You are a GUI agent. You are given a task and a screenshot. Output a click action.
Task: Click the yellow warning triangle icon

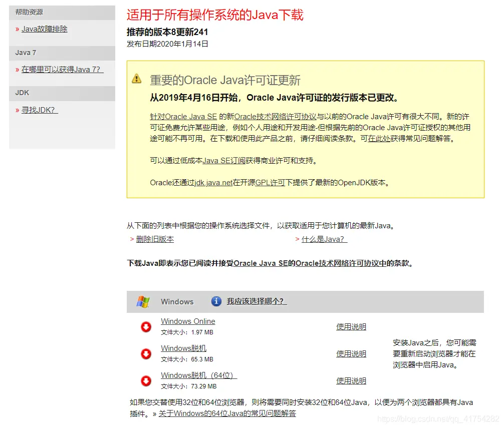click(x=137, y=79)
